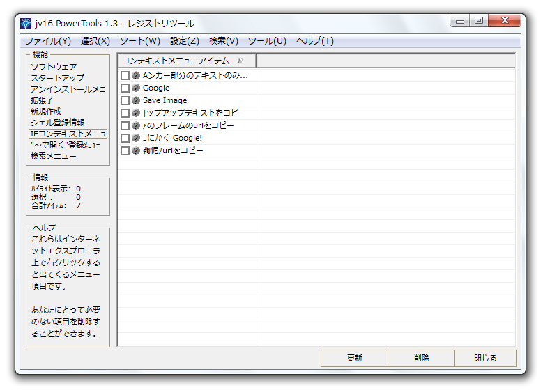Click the icon beside のフレームのurlをコピー
The width and height of the screenshot is (543, 392).
[136, 125]
